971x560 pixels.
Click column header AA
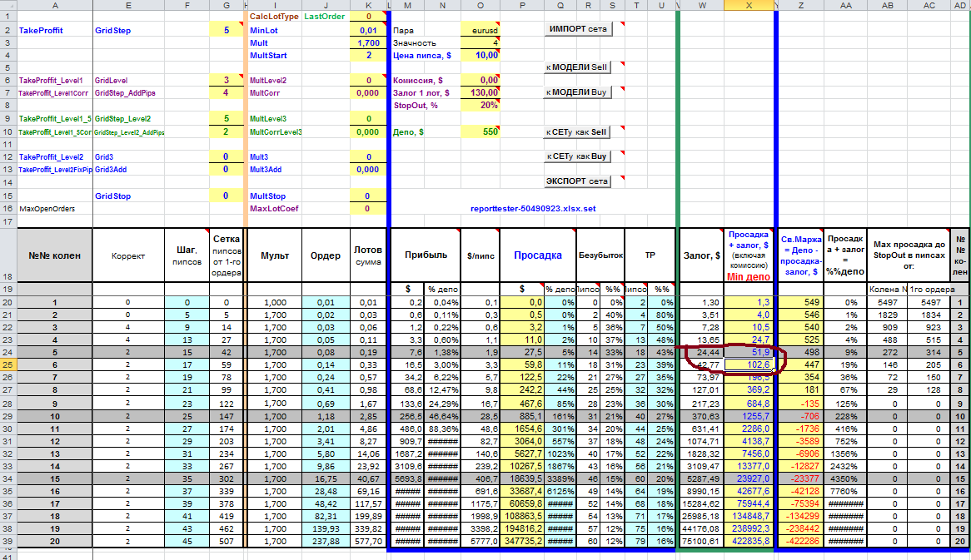pos(845,5)
